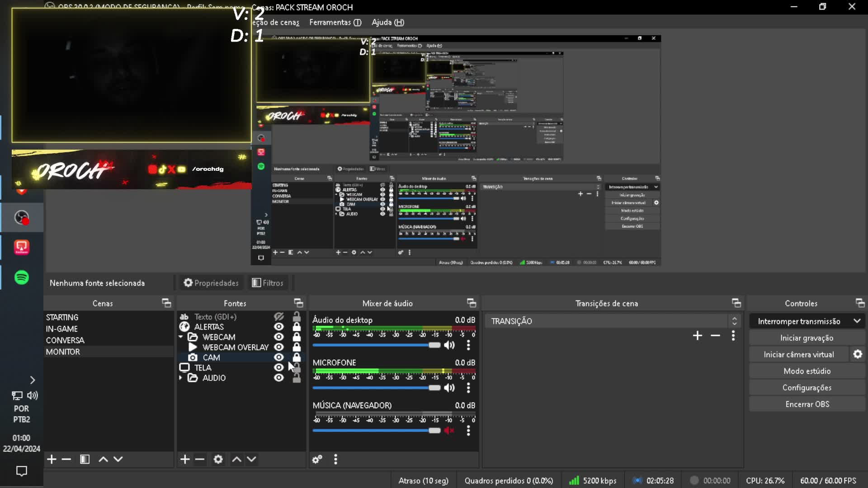Hide the WEBCAM OVERLAY source
Screen dimensions: 868x488
(279, 347)
